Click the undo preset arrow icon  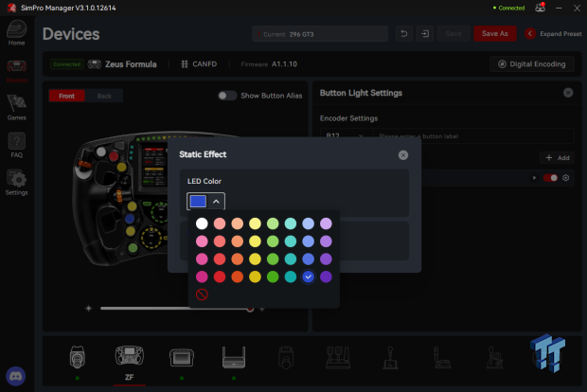point(404,34)
